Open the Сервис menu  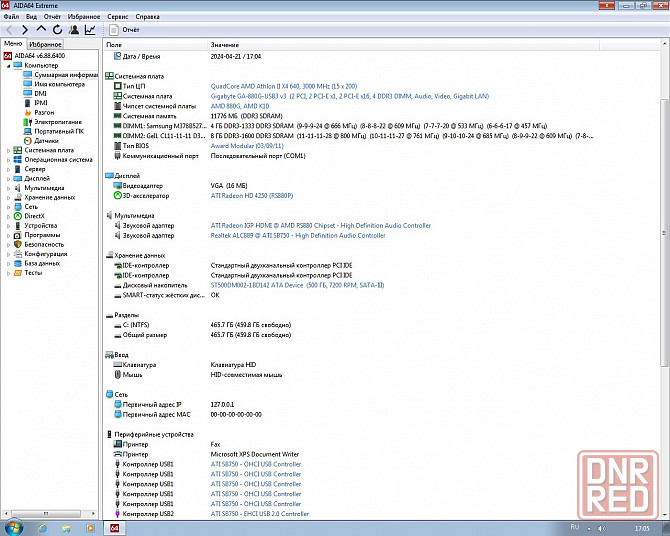118,17
